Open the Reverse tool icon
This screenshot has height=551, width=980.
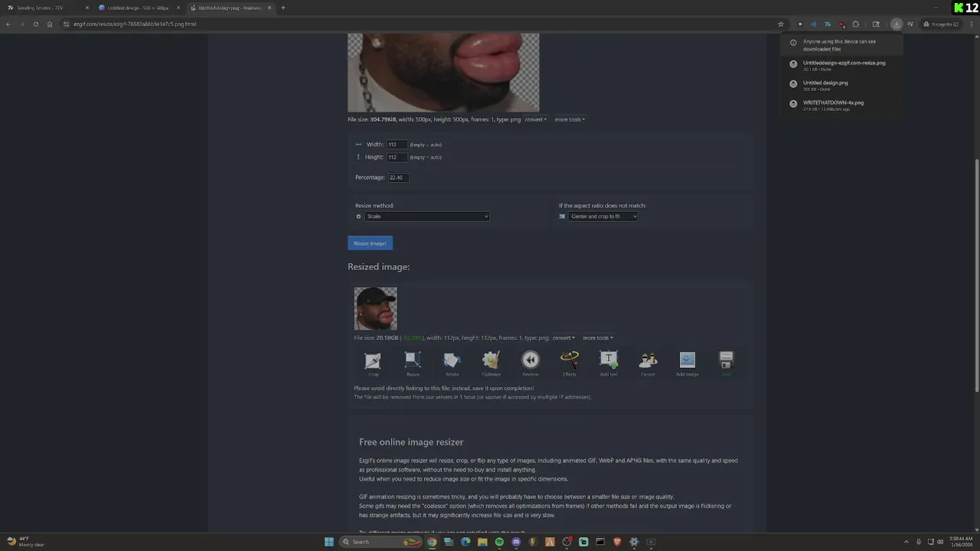531,363
